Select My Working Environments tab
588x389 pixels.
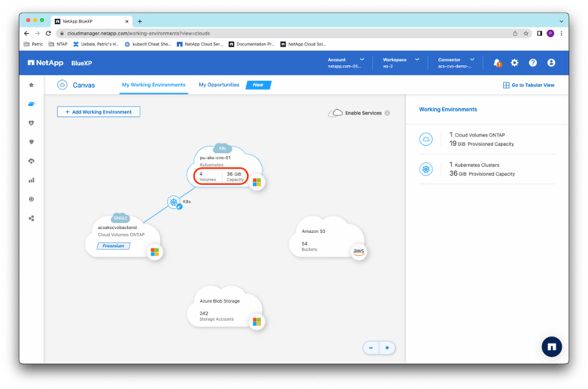pos(154,85)
